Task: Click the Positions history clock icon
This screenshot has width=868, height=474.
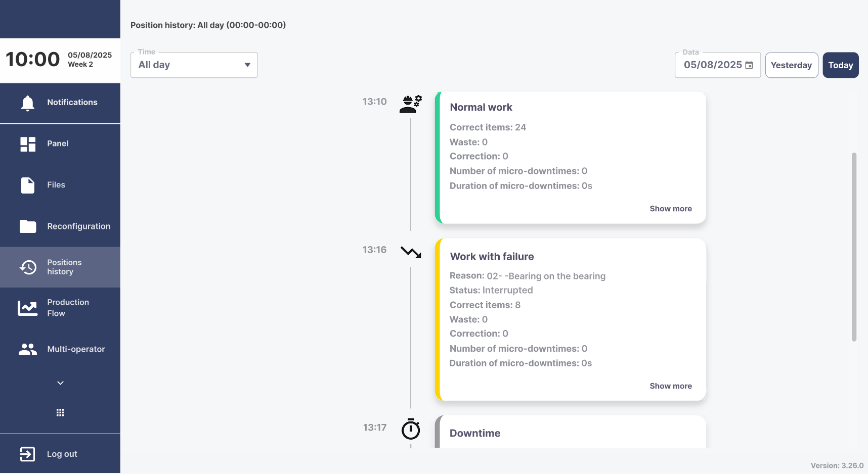Action: 28,267
